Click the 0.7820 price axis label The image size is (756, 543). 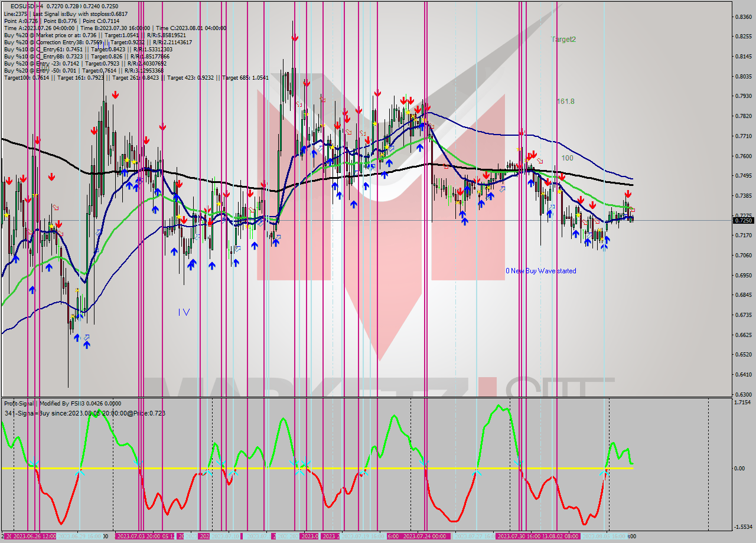[743, 116]
